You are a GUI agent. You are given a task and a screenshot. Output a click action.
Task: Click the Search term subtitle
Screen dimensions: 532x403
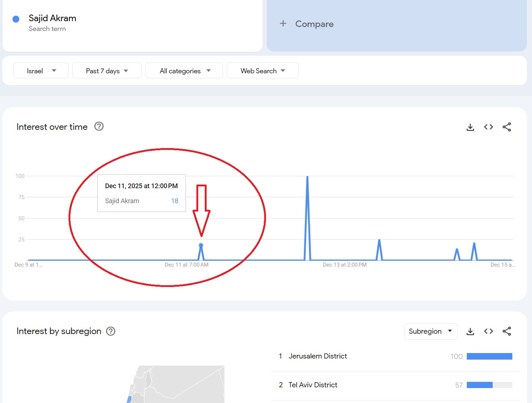click(x=47, y=29)
